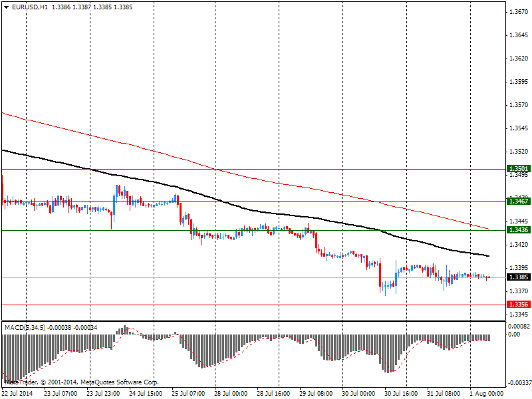Select the green 1.3436 price level tag
Viewport: 532px width, 399px height.
tap(518, 230)
